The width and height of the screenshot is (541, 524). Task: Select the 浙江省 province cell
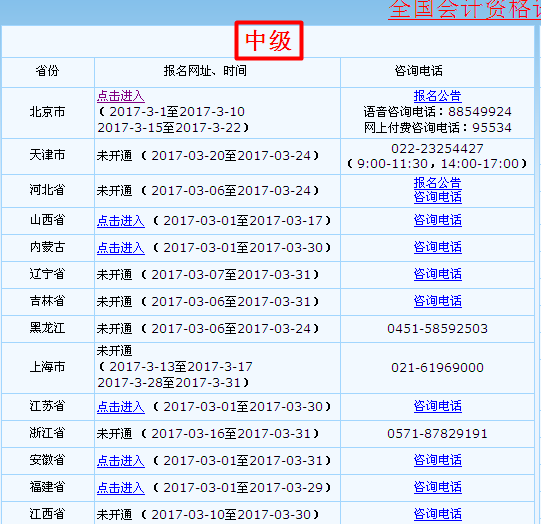pyautogui.click(x=47, y=433)
